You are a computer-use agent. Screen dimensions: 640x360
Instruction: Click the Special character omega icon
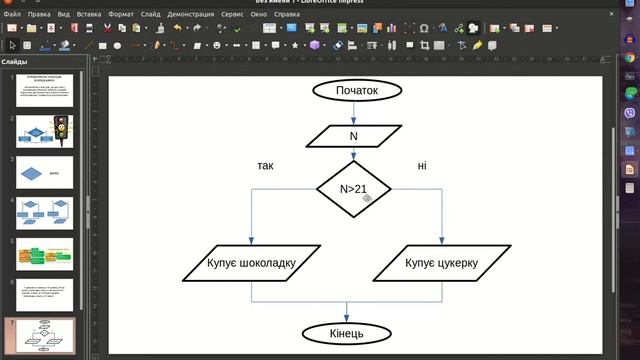point(424,28)
